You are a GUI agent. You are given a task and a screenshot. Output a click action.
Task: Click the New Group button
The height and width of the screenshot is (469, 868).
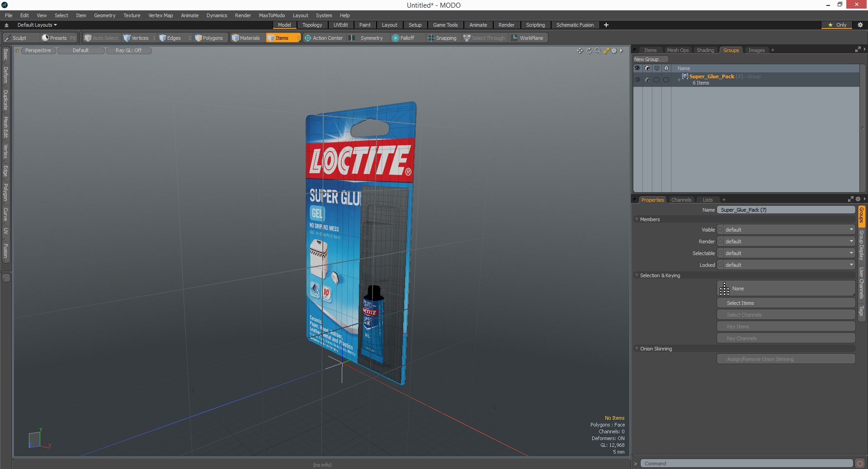[x=650, y=59]
